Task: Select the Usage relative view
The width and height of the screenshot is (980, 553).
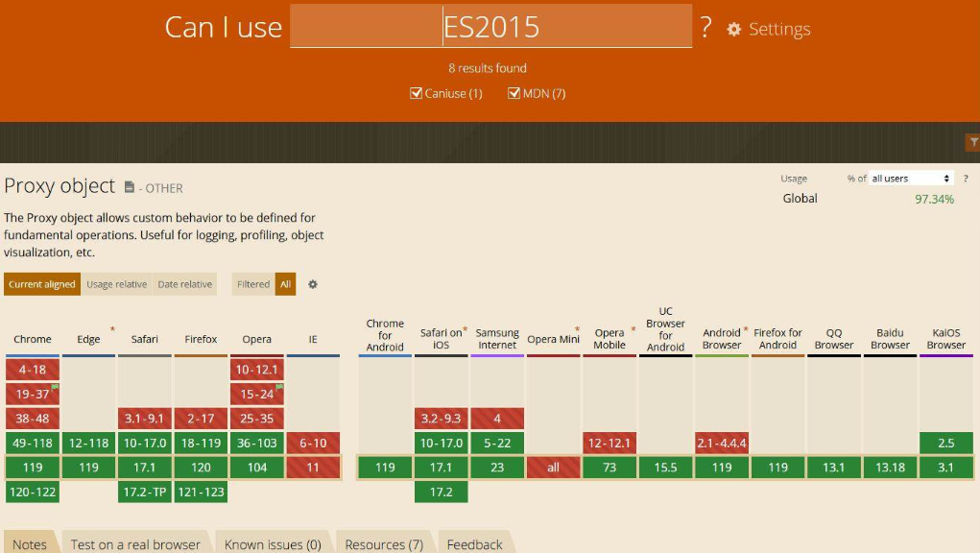Action: 116,284
